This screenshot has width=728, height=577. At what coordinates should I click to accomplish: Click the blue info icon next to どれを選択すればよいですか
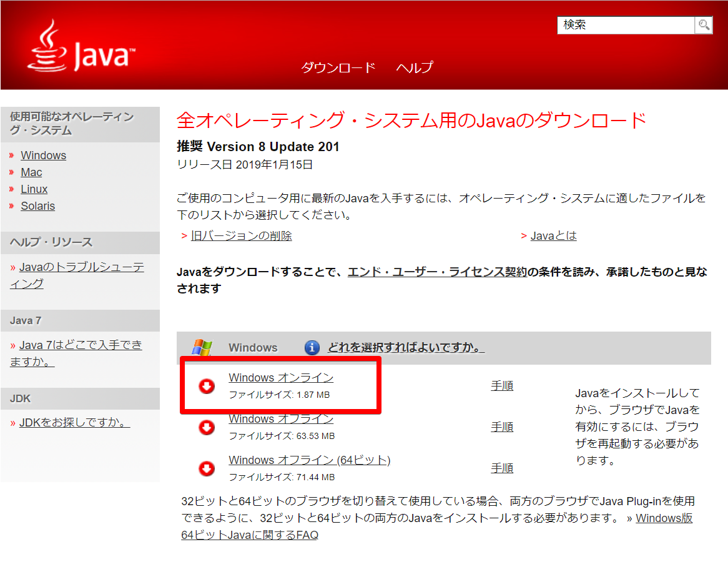click(312, 348)
